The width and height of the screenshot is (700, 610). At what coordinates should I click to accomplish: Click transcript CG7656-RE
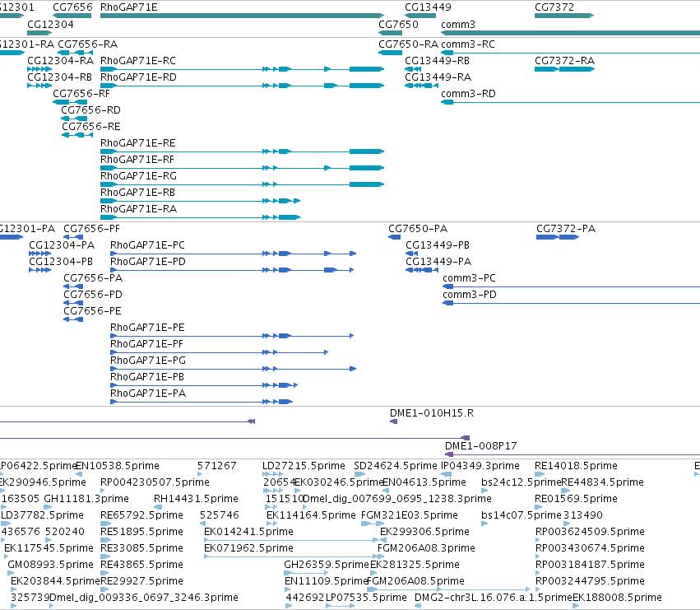point(77,135)
